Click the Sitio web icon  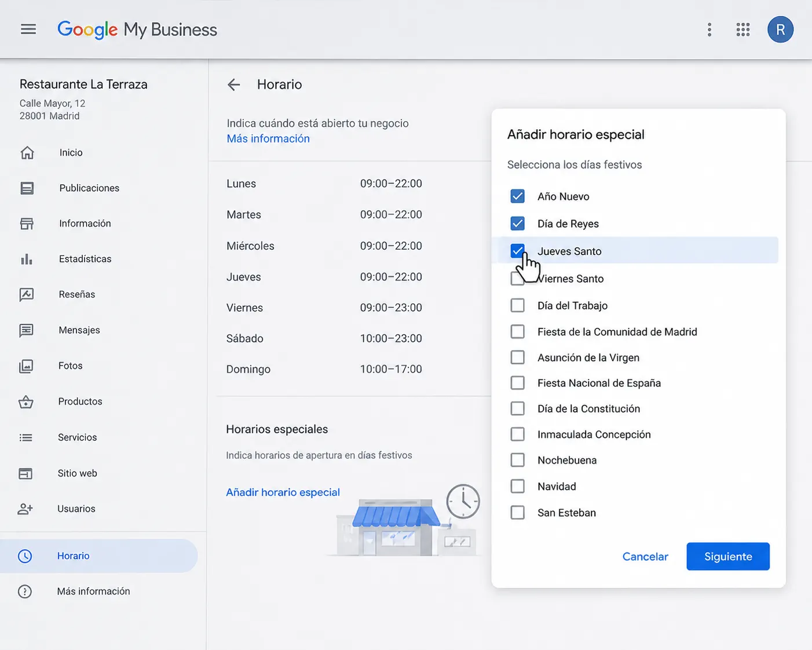(x=25, y=473)
